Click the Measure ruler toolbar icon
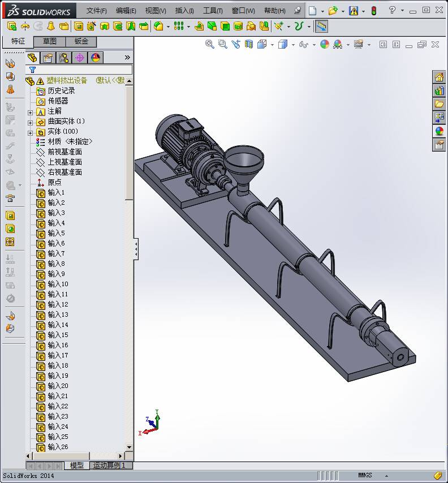The image size is (448, 483). (x=321, y=27)
